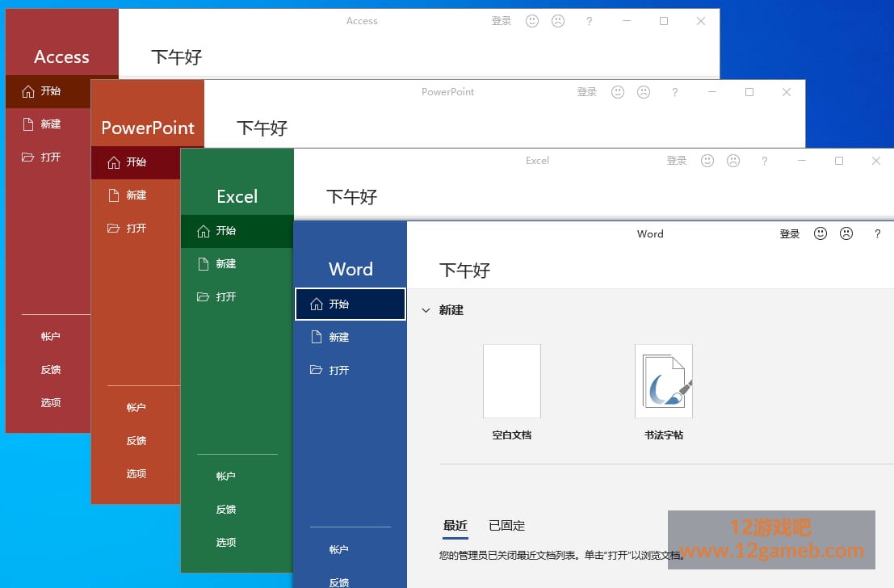Collapse the 新建 section chevron in Word
Image resolution: width=894 pixels, height=588 pixels.
[426, 310]
